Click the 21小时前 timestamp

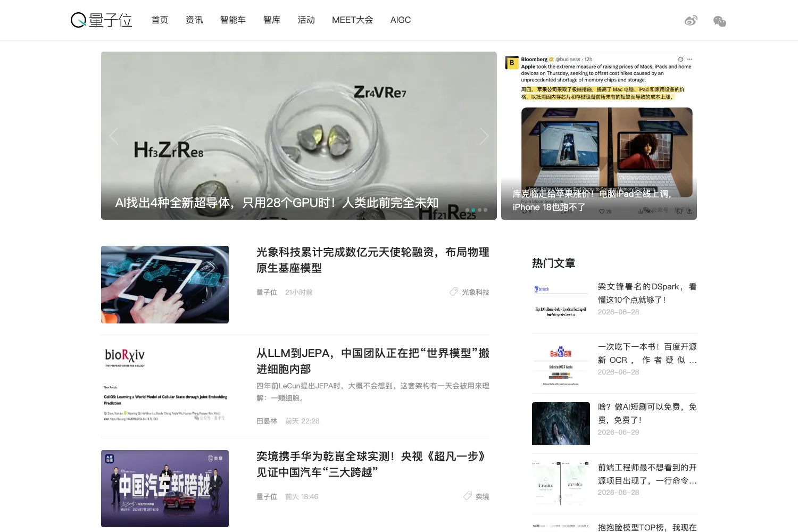(299, 292)
